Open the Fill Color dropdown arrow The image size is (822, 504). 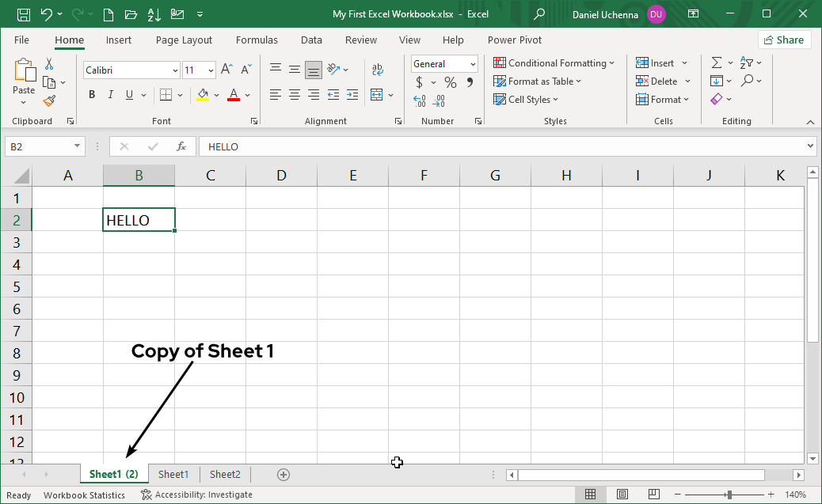pos(215,94)
